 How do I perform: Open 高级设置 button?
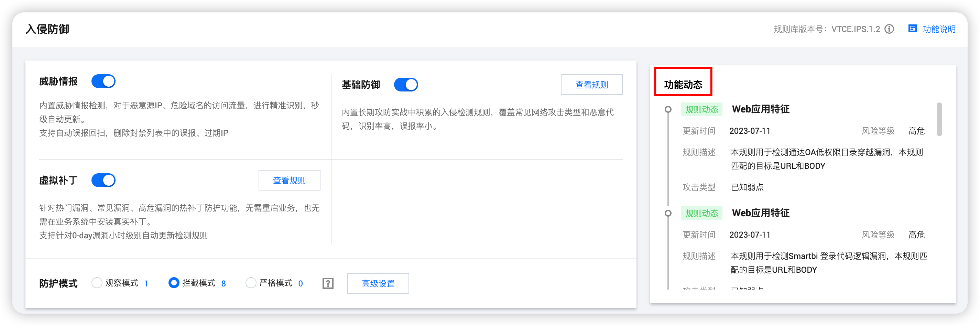pyautogui.click(x=378, y=283)
